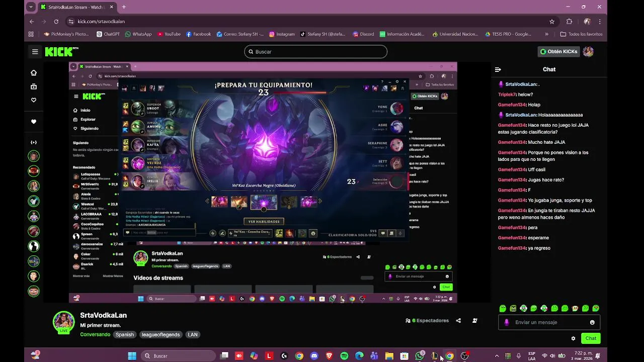Focus the Kick Buscar search field

[x=315, y=52]
